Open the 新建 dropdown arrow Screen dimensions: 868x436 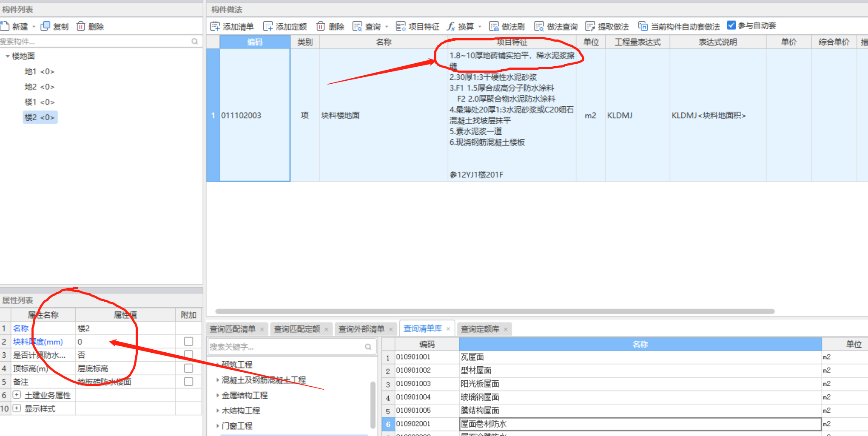34,27
